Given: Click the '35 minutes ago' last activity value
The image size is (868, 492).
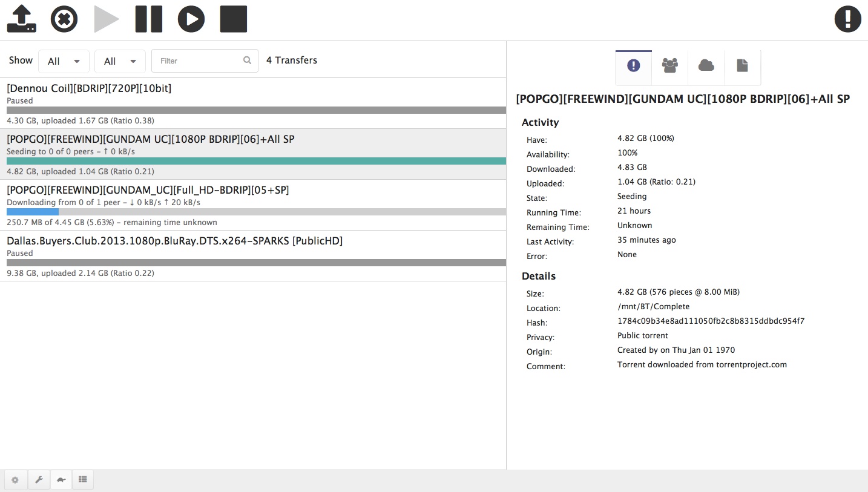Looking at the screenshot, I should [646, 240].
